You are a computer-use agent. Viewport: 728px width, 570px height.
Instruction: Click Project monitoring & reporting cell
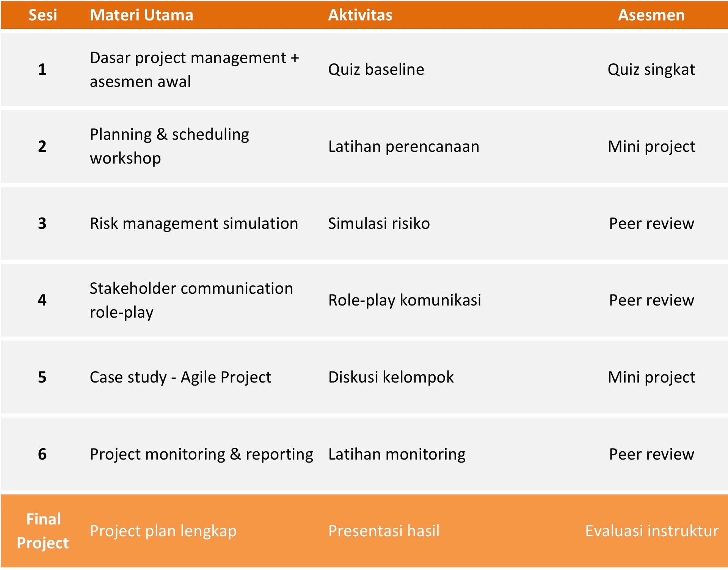pos(201,454)
